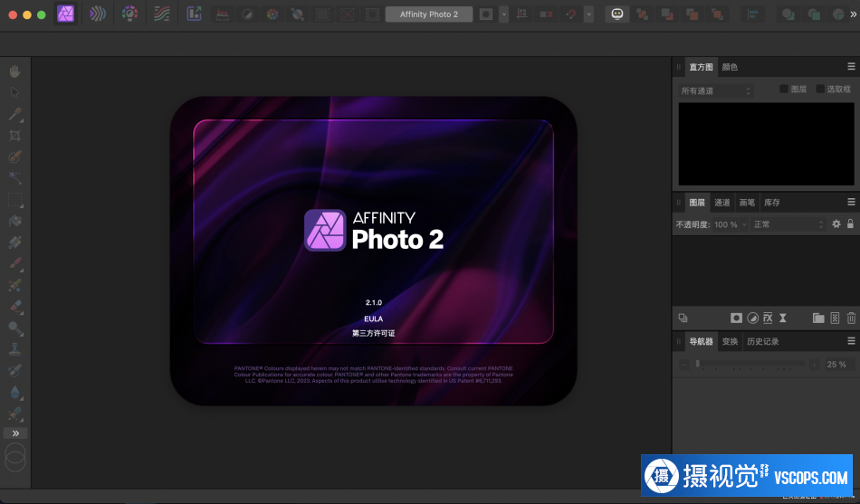This screenshot has width=860, height=504.
Task: Open the histogram panel options menu
Action: (x=851, y=66)
